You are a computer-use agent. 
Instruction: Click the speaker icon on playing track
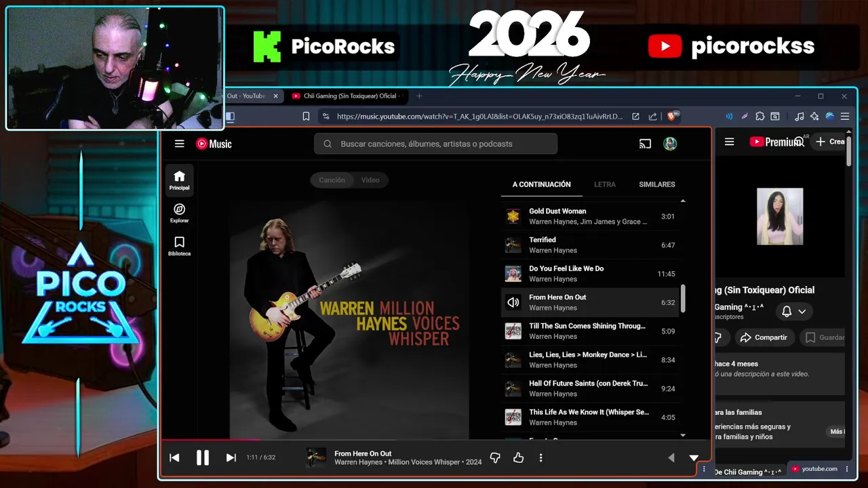(x=513, y=302)
